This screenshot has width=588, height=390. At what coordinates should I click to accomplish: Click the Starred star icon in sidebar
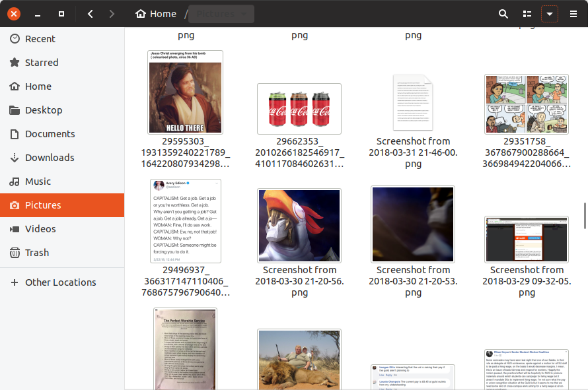click(x=15, y=62)
